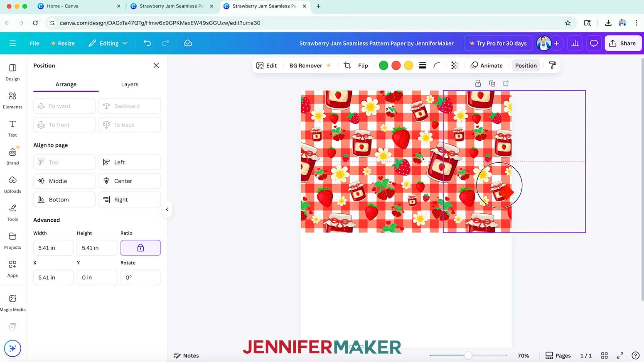Add a collaborator with the plus button
This screenshot has width=644, height=362.
click(x=556, y=43)
